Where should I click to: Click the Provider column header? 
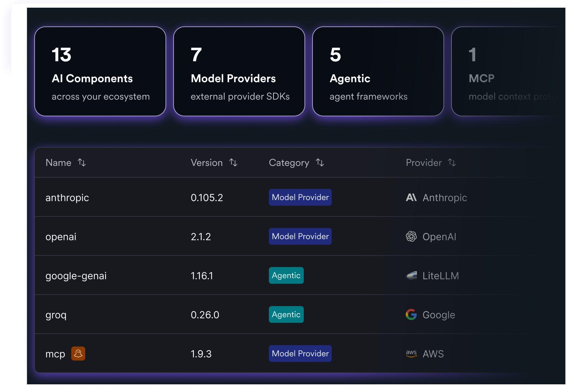coord(424,163)
